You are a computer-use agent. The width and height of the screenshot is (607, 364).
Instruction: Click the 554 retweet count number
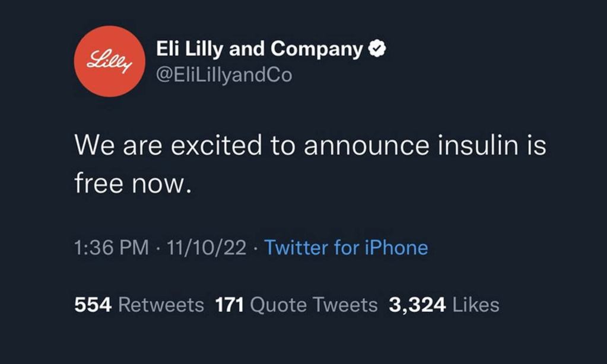click(93, 305)
